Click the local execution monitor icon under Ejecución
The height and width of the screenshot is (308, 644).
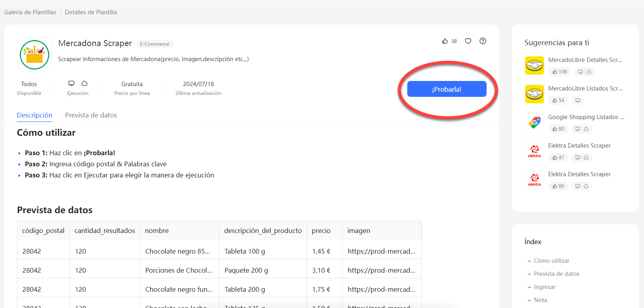pos(71,83)
